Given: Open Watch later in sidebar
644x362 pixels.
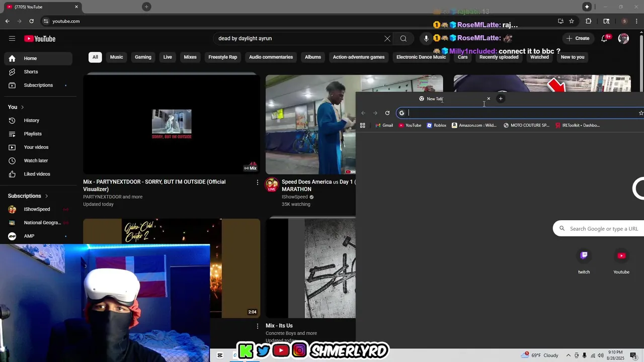Looking at the screenshot, I should [38, 161].
